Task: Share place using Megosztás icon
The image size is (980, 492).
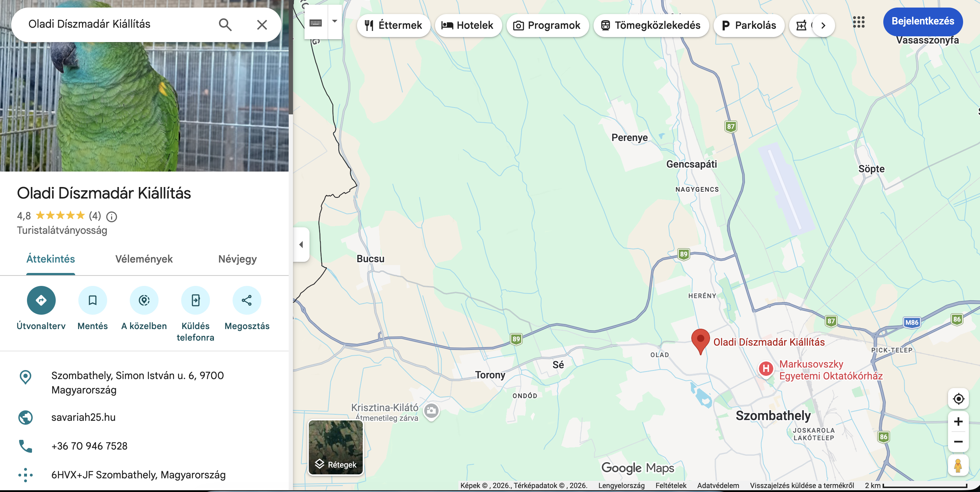Action: point(247,300)
